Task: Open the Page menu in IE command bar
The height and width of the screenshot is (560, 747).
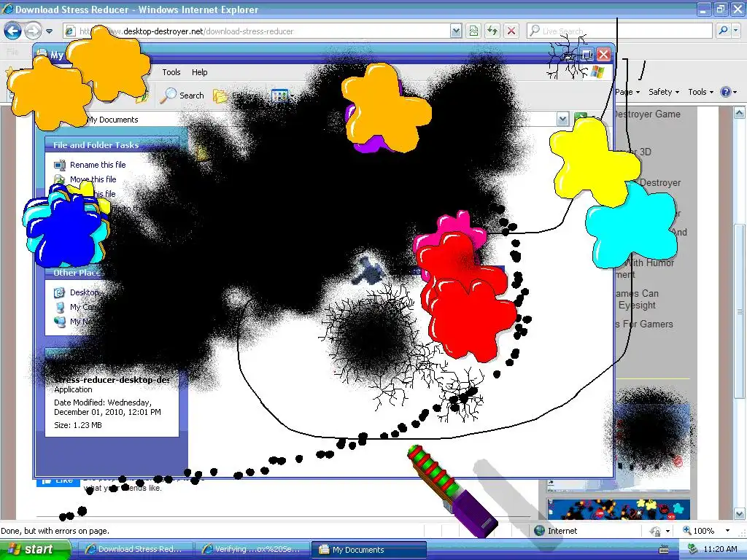Action: click(627, 92)
